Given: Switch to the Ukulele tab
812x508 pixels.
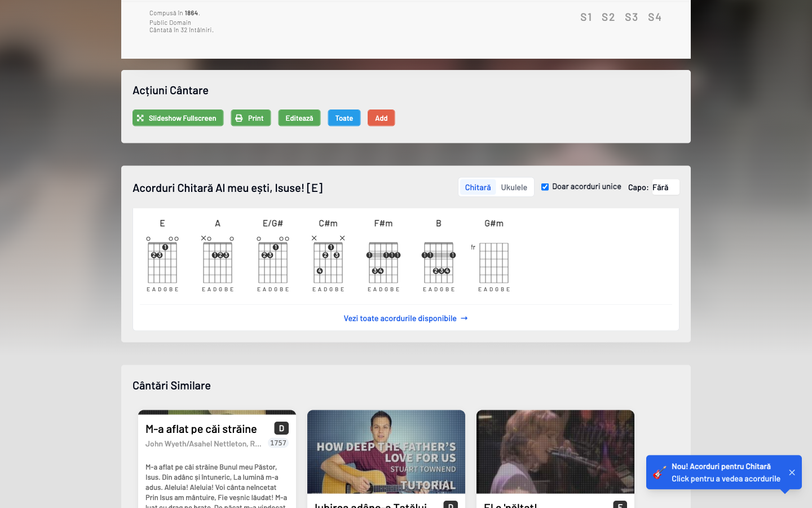Looking at the screenshot, I should (514, 187).
